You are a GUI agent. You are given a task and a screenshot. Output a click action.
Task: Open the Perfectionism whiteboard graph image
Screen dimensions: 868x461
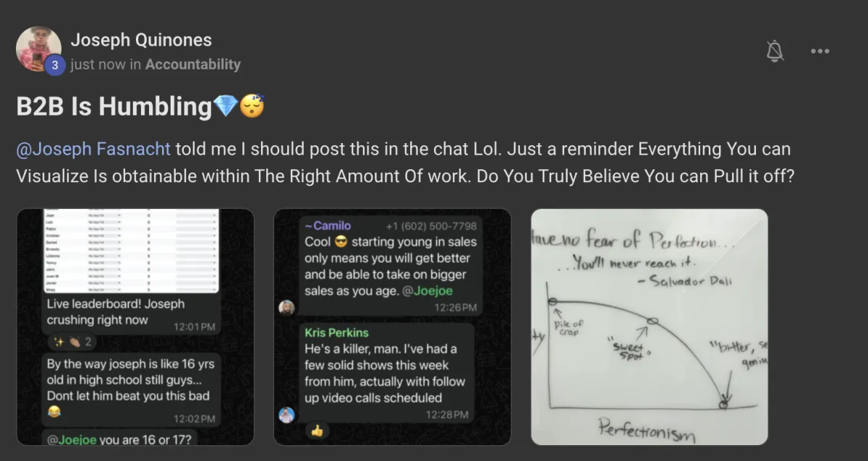click(650, 327)
